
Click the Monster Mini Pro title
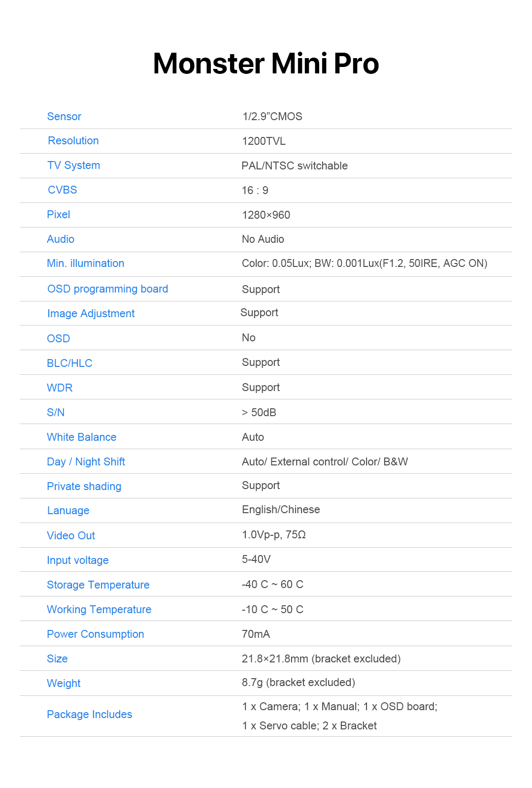tap(266, 64)
